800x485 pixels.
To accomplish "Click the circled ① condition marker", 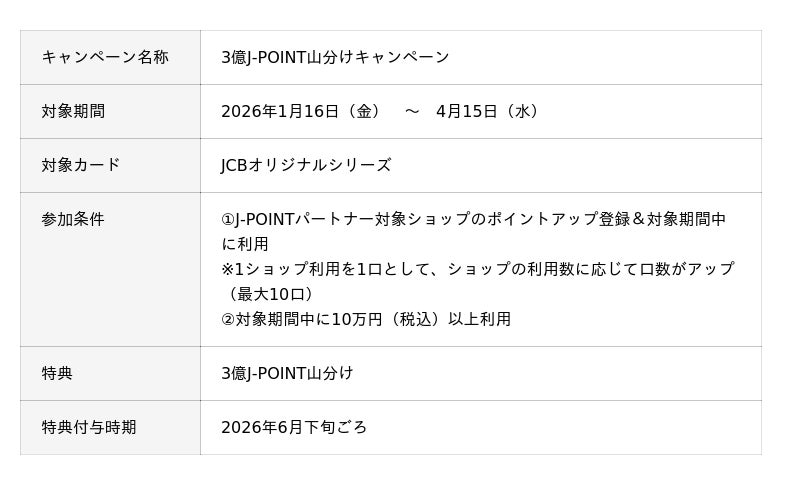I will tap(228, 219).
